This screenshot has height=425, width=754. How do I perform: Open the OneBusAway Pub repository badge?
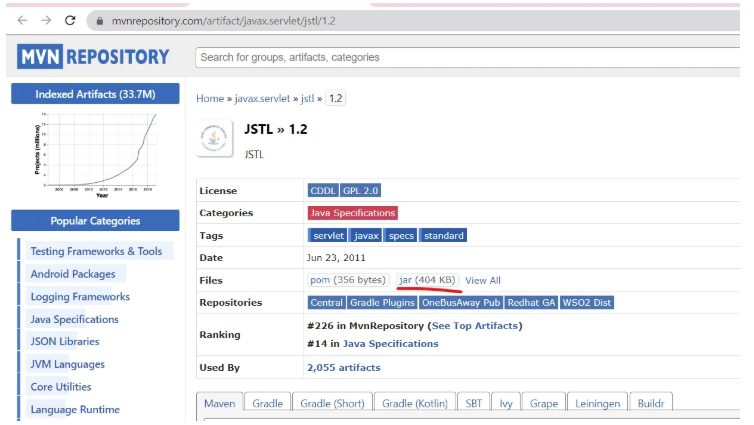[461, 302]
